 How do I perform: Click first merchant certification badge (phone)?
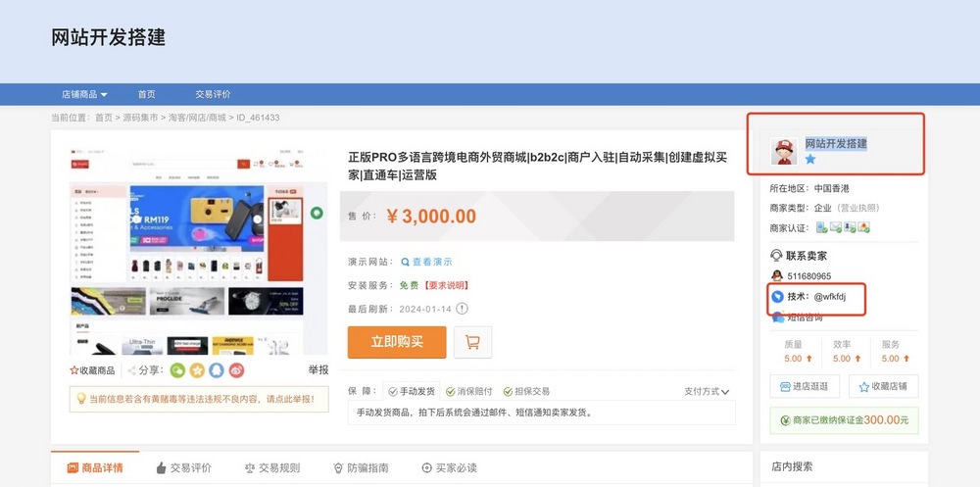click(x=821, y=227)
